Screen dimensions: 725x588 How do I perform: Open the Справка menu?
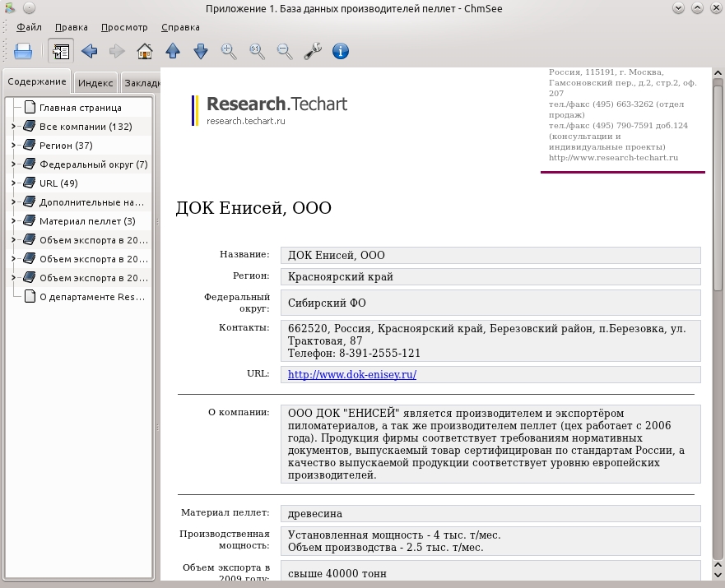click(180, 27)
